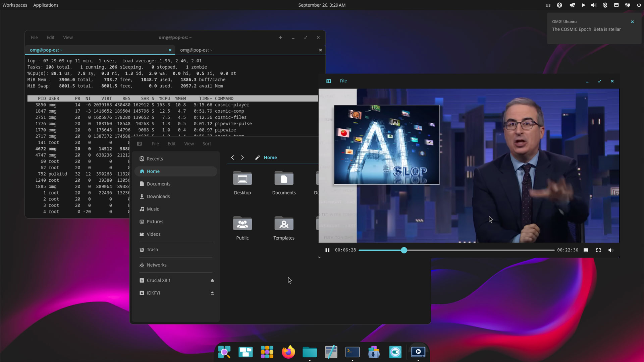Open Trash from the Files sidebar
This screenshot has width=644, height=362.
coord(152,249)
